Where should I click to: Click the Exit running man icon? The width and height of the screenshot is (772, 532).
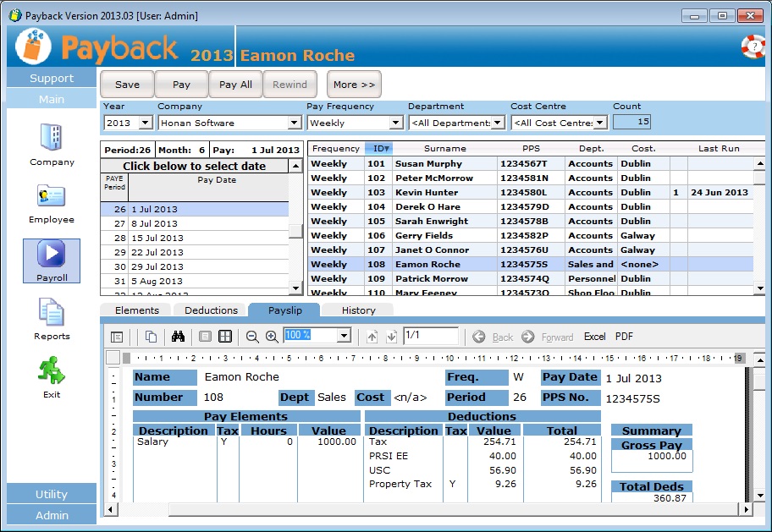52,371
